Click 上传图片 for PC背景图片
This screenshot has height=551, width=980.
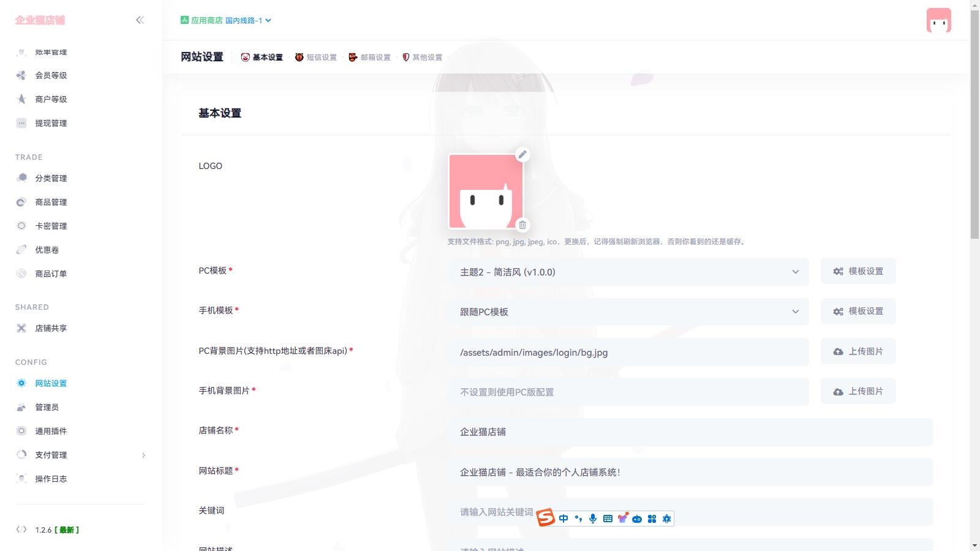tap(858, 351)
